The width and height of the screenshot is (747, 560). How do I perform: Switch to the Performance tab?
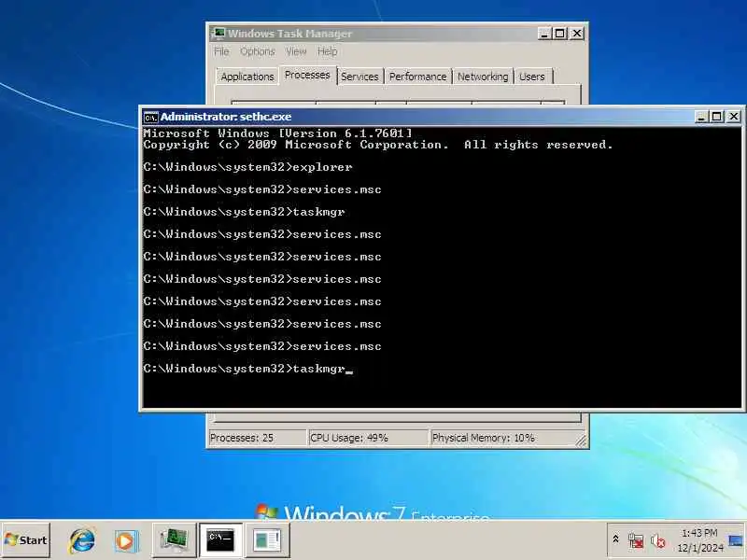tap(417, 77)
